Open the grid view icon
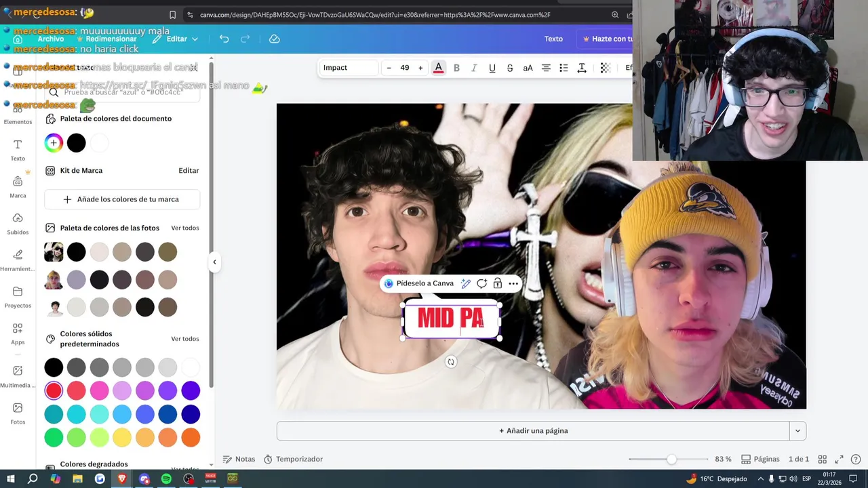868x488 pixels. 822,460
